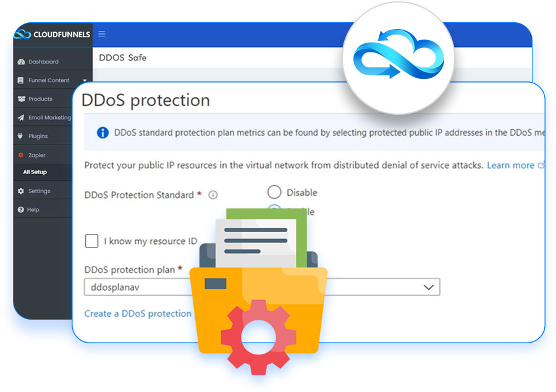Check the 'I know my resource ID' box
Image resolution: width=556 pixels, height=392 pixels.
pos(92,241)
